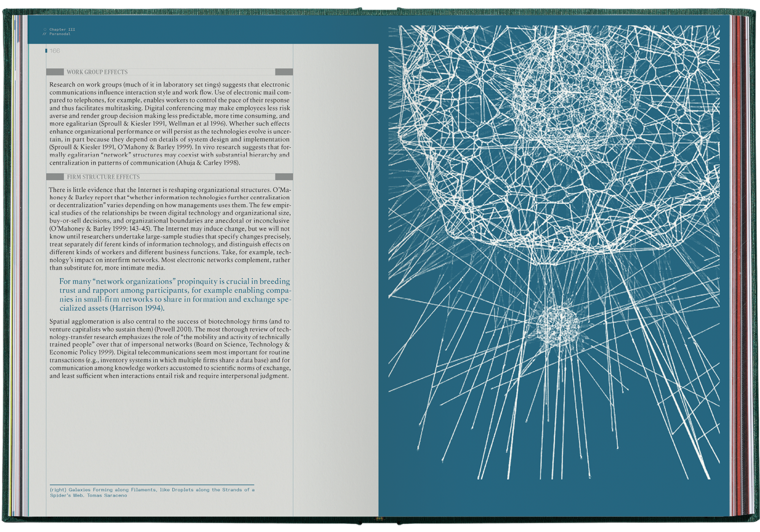
Task: Select the Chapter III header label
Action: coord(62,29)
